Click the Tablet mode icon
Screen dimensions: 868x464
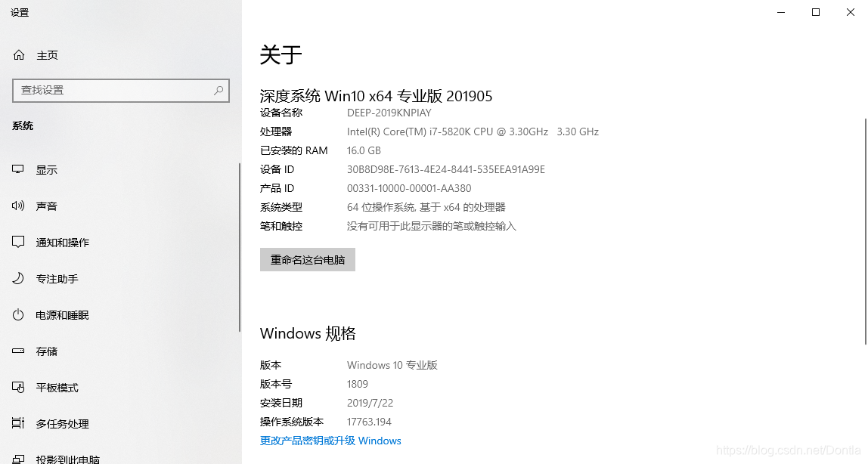(18, 387)
